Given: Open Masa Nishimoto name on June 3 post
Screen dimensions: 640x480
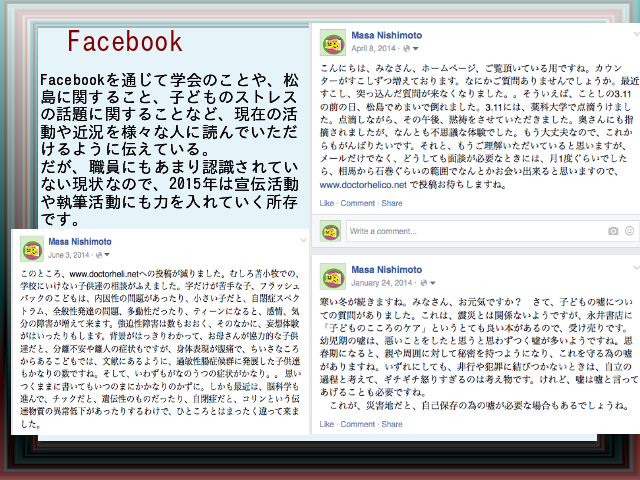Looking at the screenshot, I should click(x=80, y=242).
